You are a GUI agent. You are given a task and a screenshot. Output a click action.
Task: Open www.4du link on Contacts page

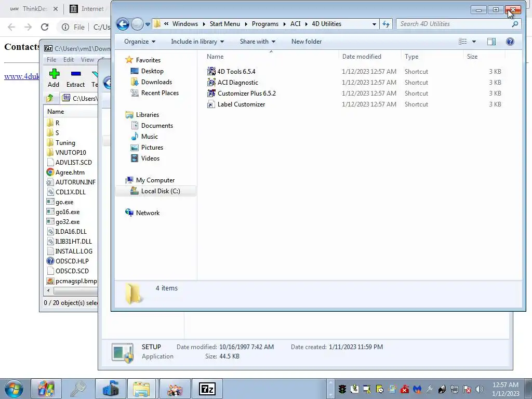coord(22,76)
